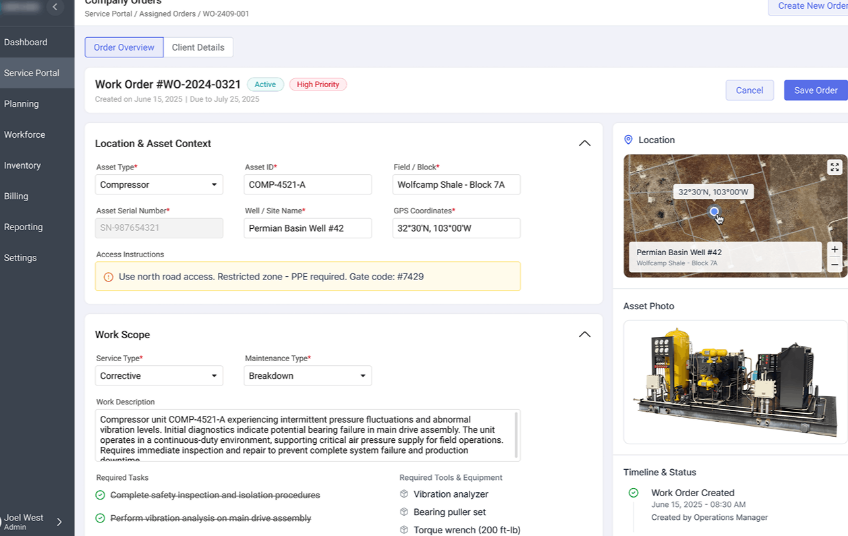Collapse the sidebar with the back chevron
Viewport: 848px width, 536px height.
point(55,7)
